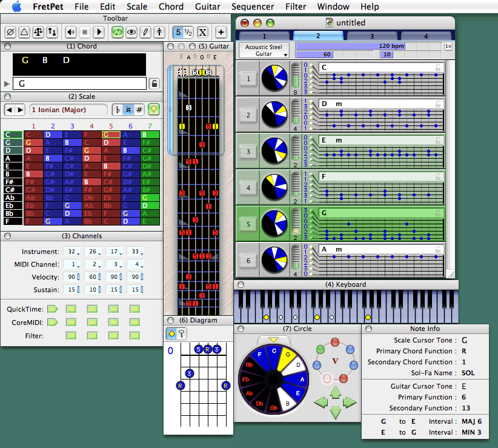Click the keys icon in toolbar
The height and width of the screenshot is (448, 498).
52,32
